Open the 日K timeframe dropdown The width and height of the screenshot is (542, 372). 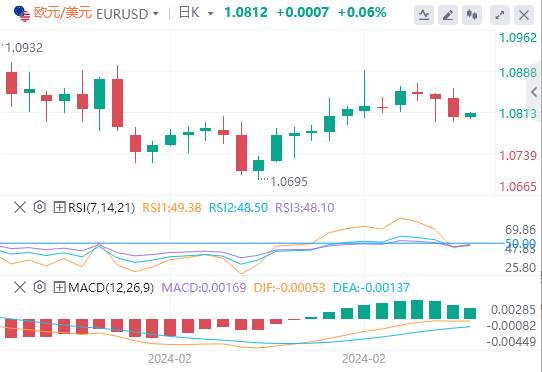click(x=196, y=13)
